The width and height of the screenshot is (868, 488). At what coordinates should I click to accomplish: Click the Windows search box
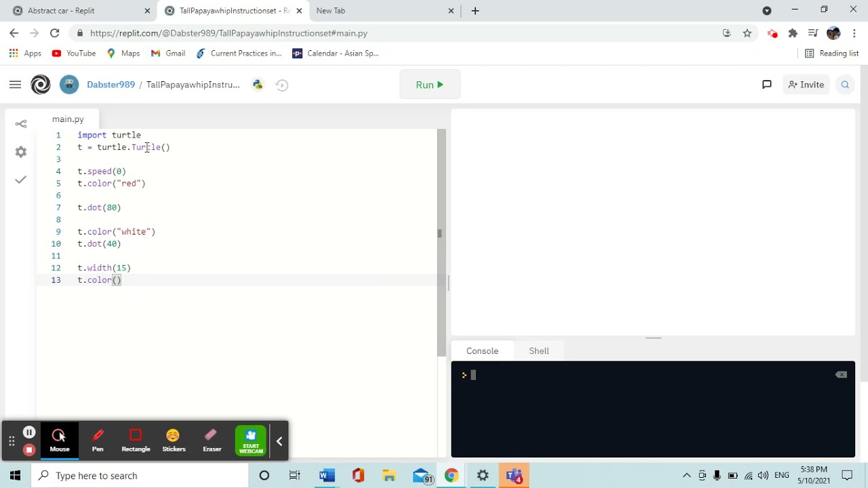click(140, 475)
